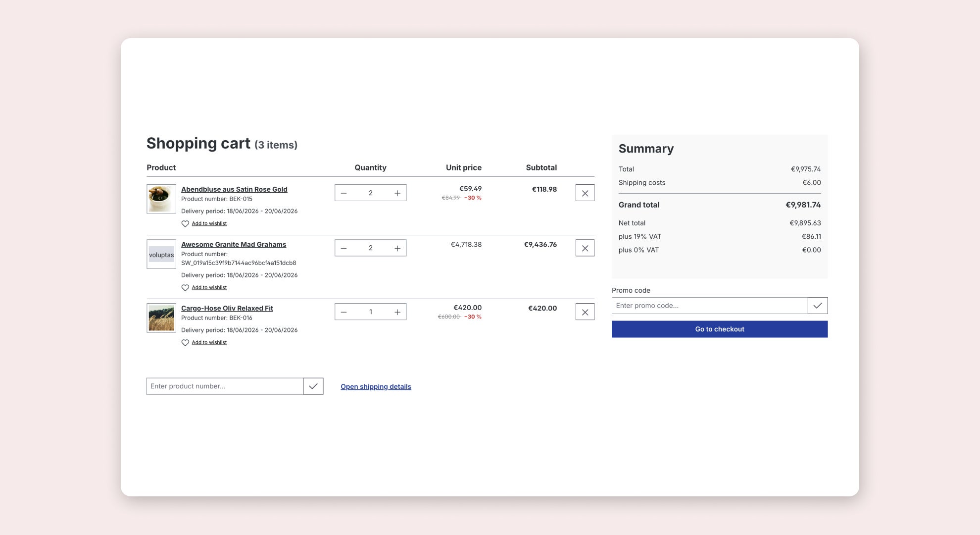Click the heart icon for Cargo-Hose wishlist
Viewport: 980px width, 535px height.
[x=185, y=342]
